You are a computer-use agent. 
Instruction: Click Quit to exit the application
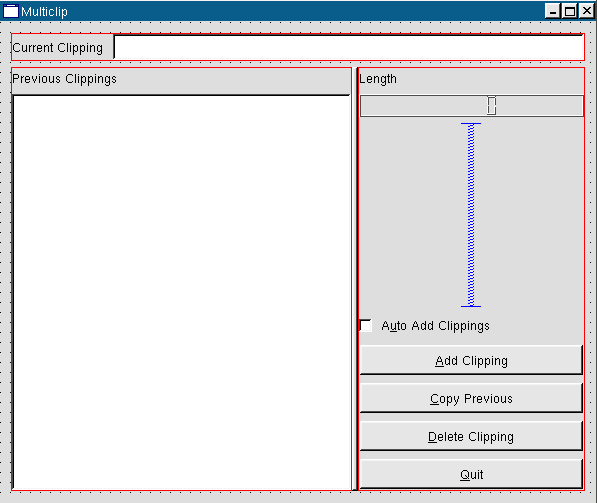(471, 474)
